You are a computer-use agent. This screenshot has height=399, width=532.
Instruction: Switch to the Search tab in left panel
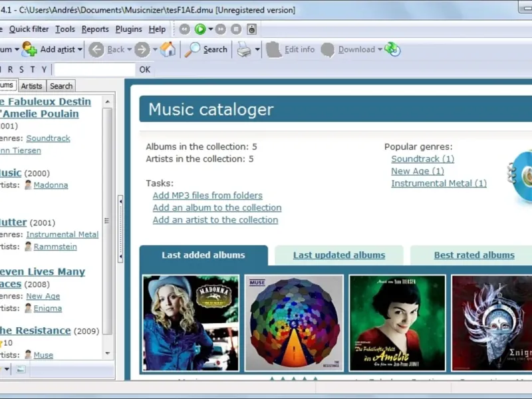click(61, 86)
